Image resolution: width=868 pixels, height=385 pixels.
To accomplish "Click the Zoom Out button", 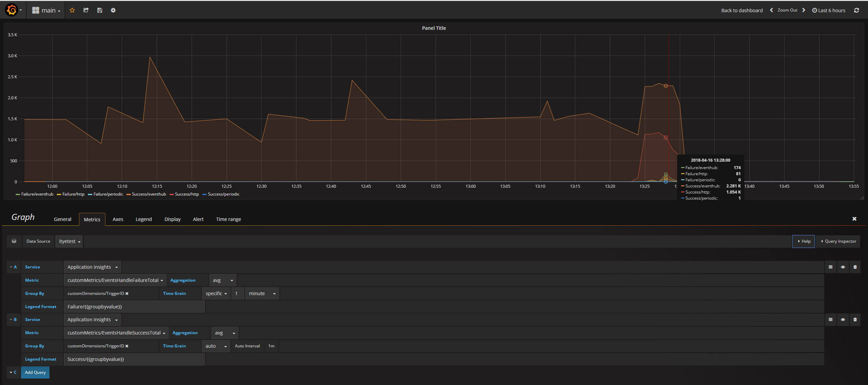I will [x=787, y=10].
